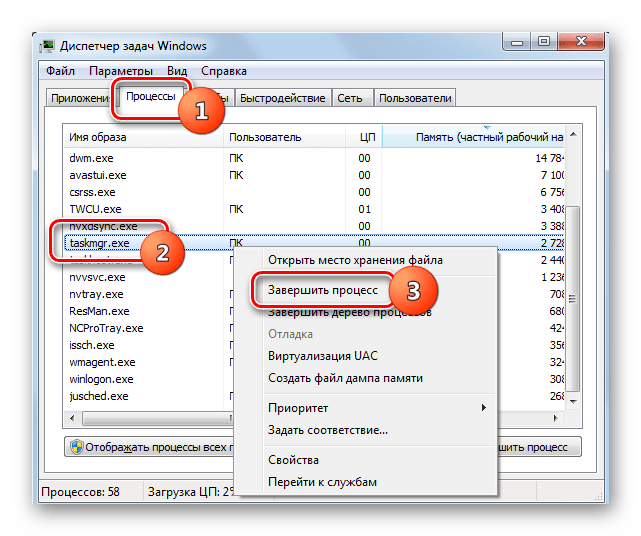Click the 01 CPU value for TWCU.exe

364,209
